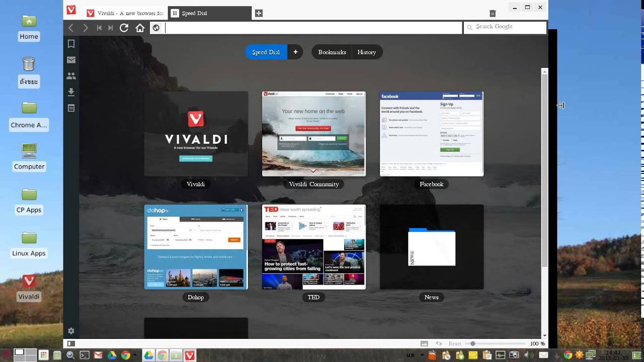Click the Search Google field
This screenshot has width=644, height=362.
click(505, 28)
